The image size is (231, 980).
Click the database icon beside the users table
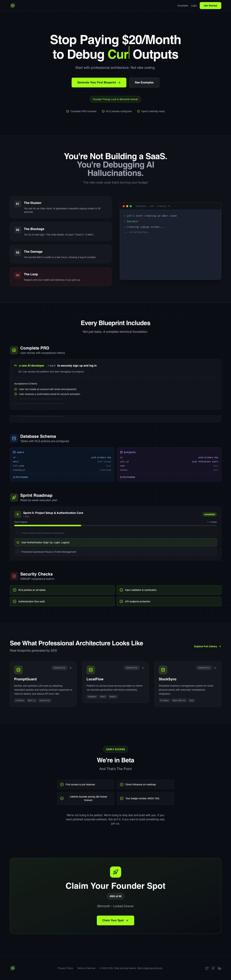pyautogui.click(x=14, y=452)
